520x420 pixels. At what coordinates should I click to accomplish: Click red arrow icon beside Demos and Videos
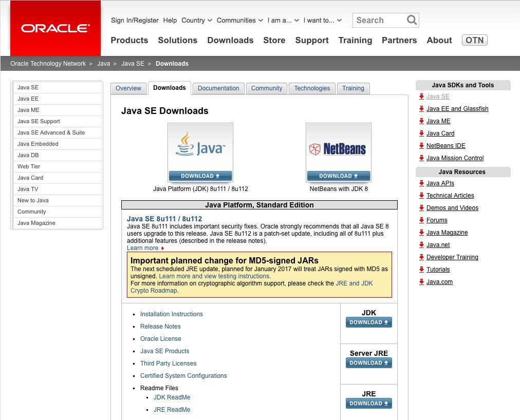click(x=421, y=208)
